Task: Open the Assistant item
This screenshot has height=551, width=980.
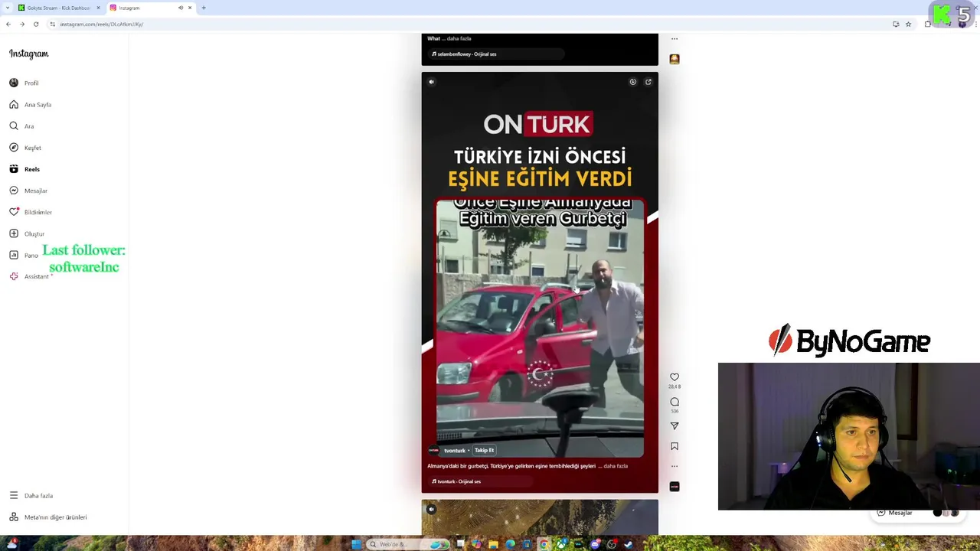Action: pyautogui.click(x=30, y=276)
